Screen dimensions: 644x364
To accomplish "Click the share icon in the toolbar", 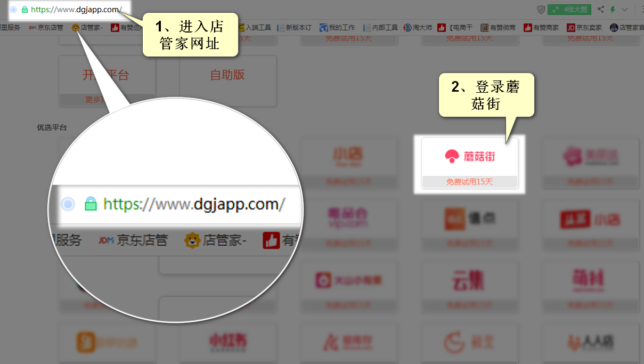I will coord(601,10).
